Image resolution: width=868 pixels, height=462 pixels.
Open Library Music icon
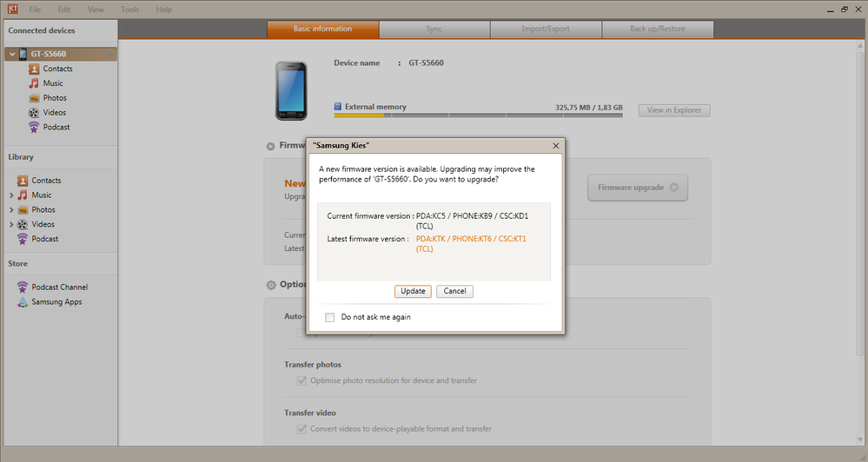(x=22, y=195)
